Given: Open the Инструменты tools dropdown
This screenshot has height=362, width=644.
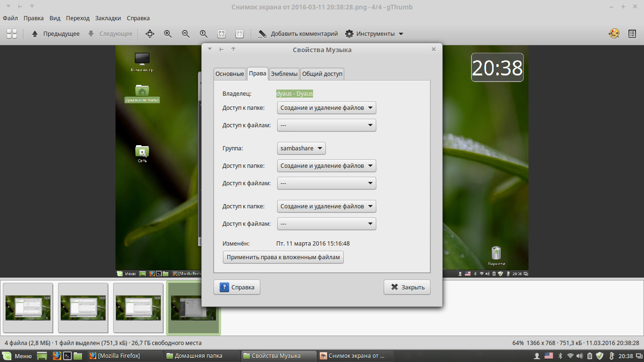Looking at the screenshot, I should click(374, 34).
